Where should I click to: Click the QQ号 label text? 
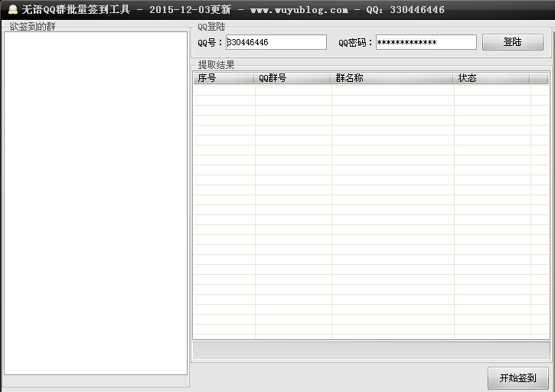tap(210, 43)
